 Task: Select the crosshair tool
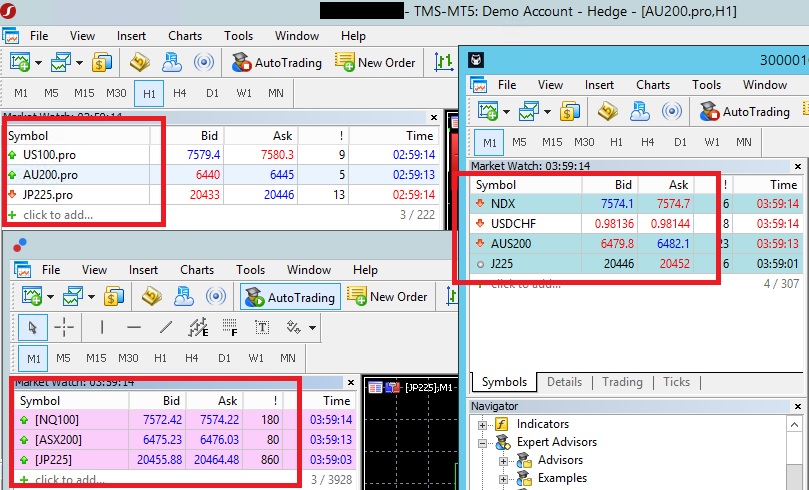(64, 327)
